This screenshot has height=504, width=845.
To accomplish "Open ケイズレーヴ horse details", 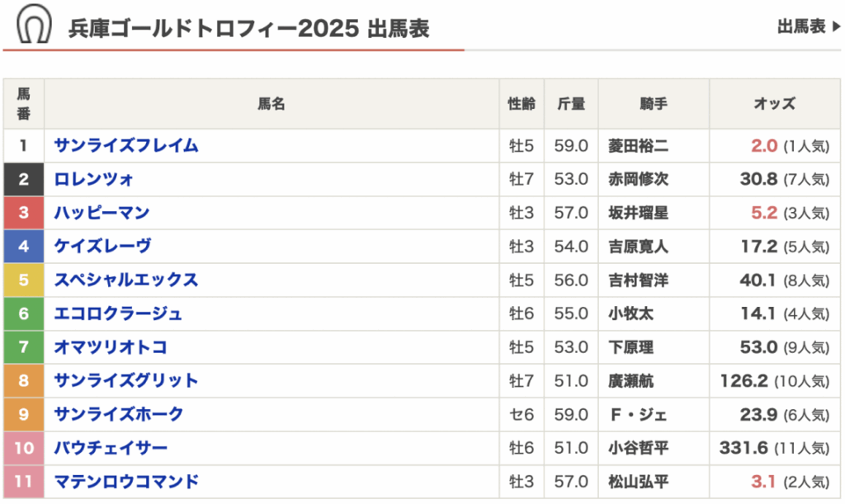I will click(x=102, y=247).
